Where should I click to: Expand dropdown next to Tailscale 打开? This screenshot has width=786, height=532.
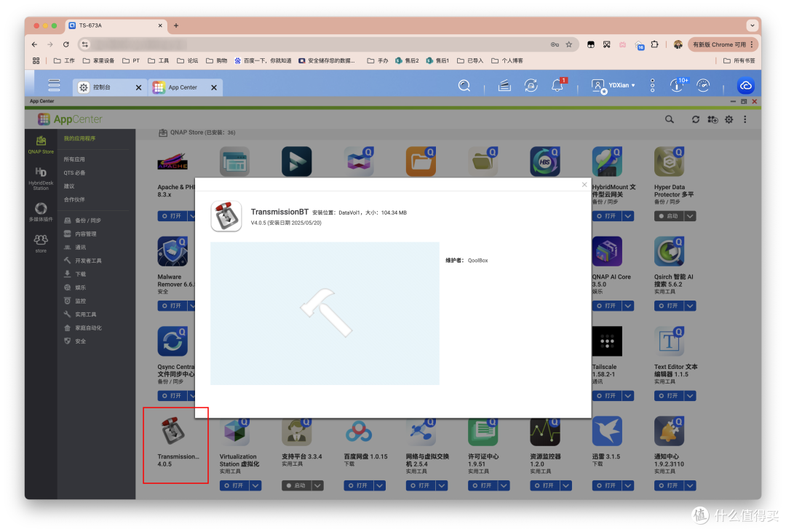(x=628, y=396)
